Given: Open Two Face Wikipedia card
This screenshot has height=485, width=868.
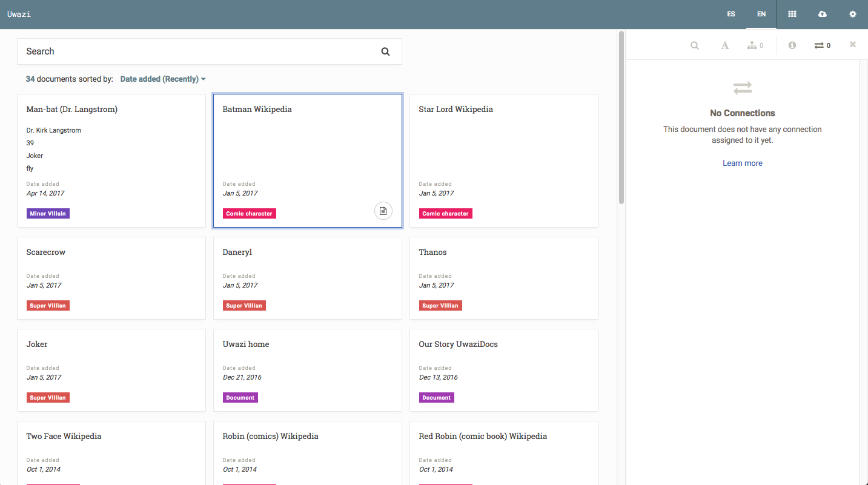Looking at the screenshot, I should 111,453.
